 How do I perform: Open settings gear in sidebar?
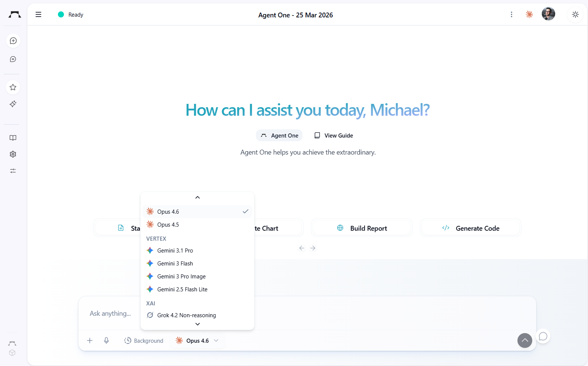coord(13,154)
